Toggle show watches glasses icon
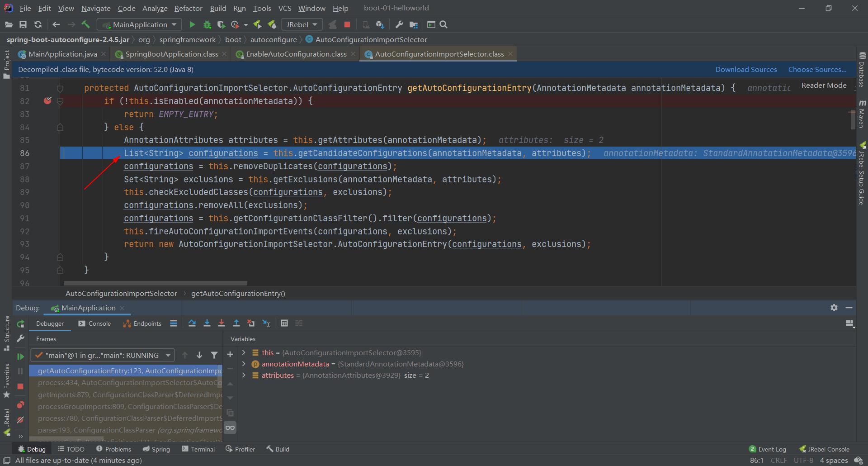The height and width of the screenshot is (466, 868). [230, 428]
